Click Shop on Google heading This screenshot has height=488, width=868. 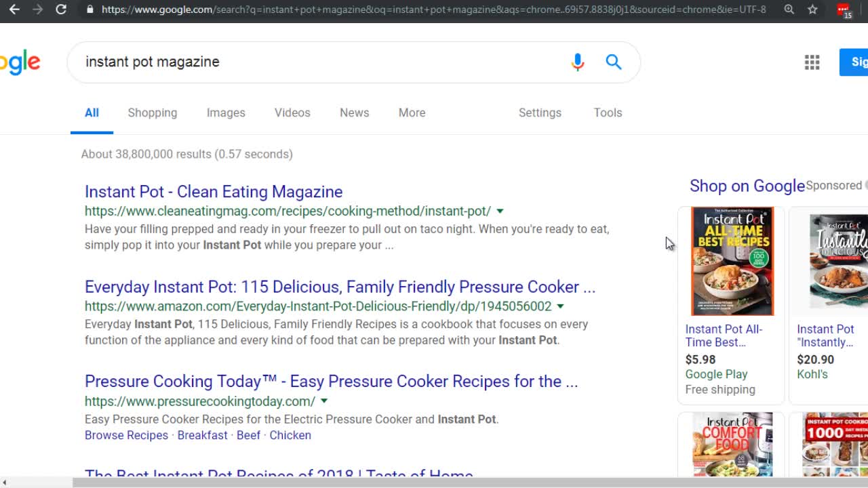tap(747, 186)
